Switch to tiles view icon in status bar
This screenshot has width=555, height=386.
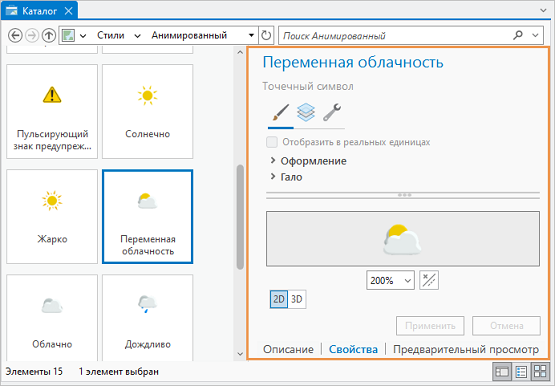pyautogui.click(x=540, y=371)
